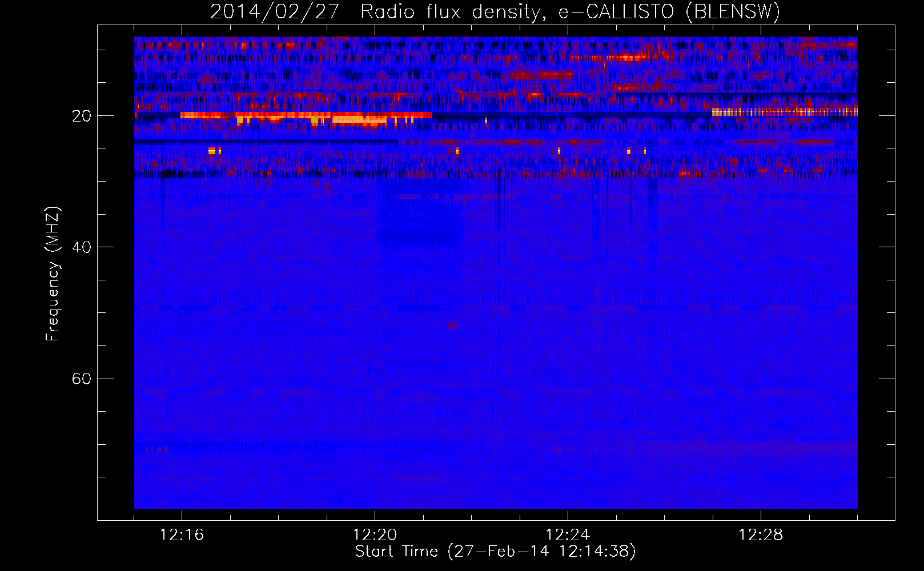Screen dimensions: 924x571
Task: Click the long bright 20 MHz burst near 12:18
Action: pyautogui.click(x=306, y=115)
